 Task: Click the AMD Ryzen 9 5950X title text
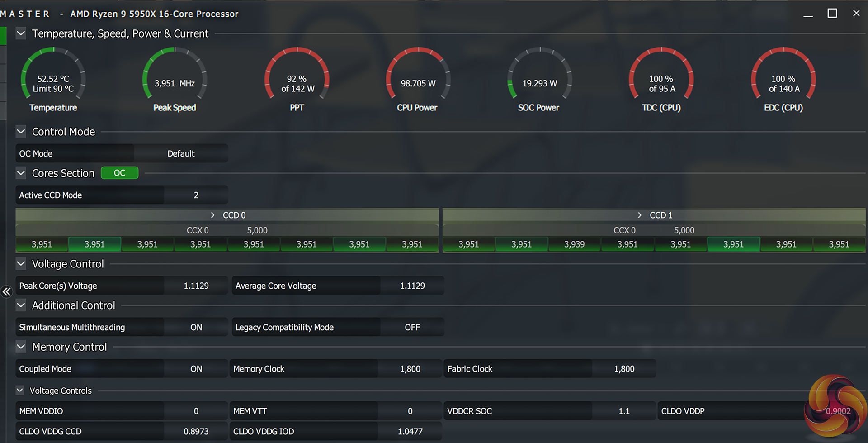coord(154,14)
